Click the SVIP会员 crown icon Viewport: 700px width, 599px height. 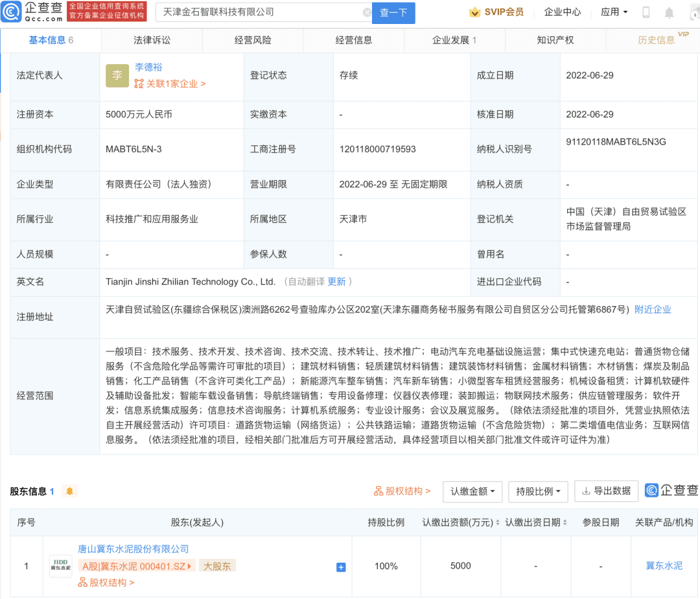click(x=475, y=12)
